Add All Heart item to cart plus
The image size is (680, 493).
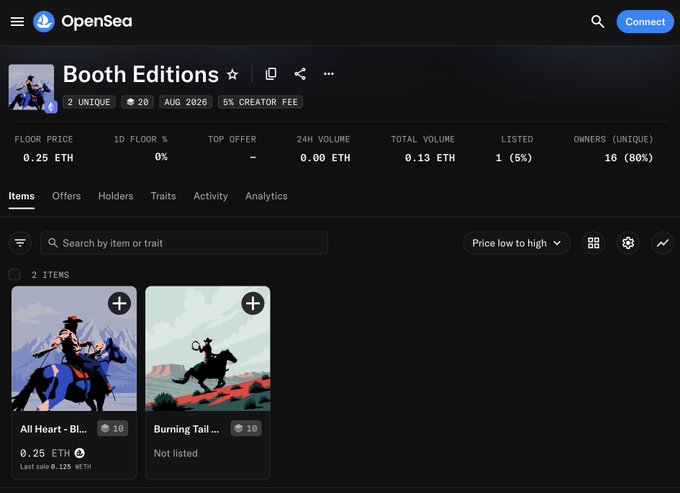coord(119,303)
